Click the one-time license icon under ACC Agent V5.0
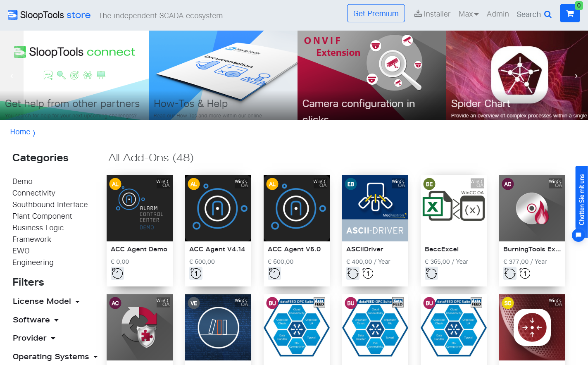 (274, 273)
